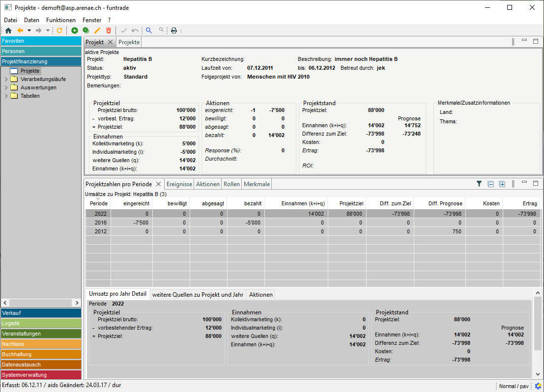Image resolution: width=544 pixels, height=392 pixels.
Task: Expand the Verarbeitungsläufe tree folder
Action: pos(6,79)
